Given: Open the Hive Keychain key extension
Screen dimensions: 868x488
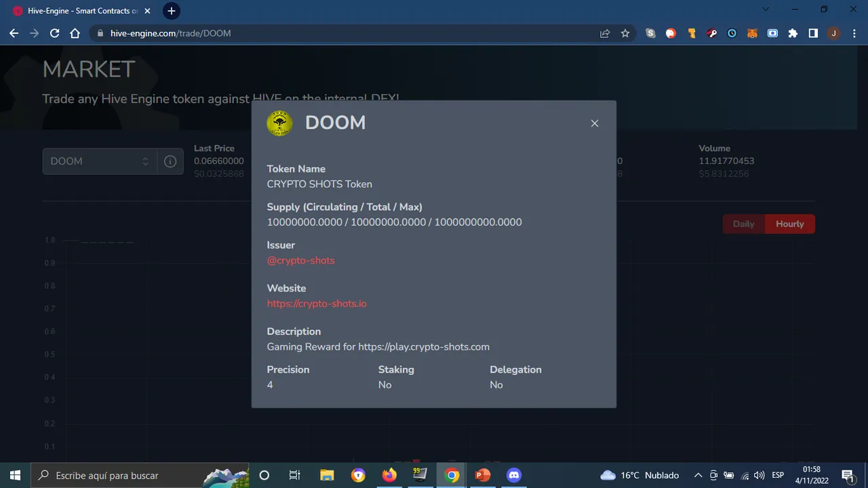Looking at the screenshot, I should [x=712, y=33].
